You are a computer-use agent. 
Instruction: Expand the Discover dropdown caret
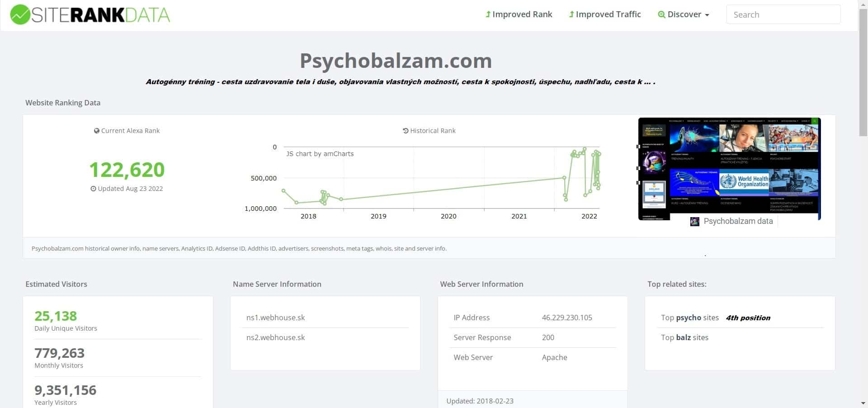(x=707, y=15)
